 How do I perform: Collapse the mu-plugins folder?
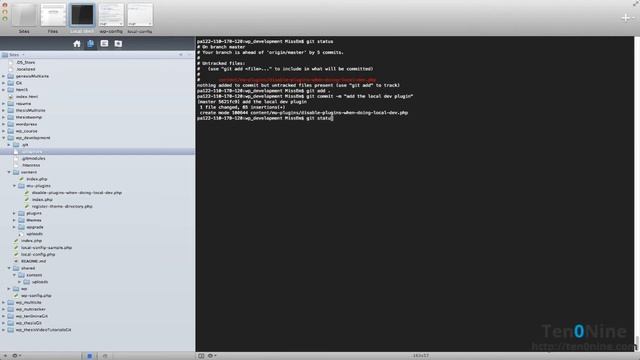pyautogui.click(x=15, y=186)
